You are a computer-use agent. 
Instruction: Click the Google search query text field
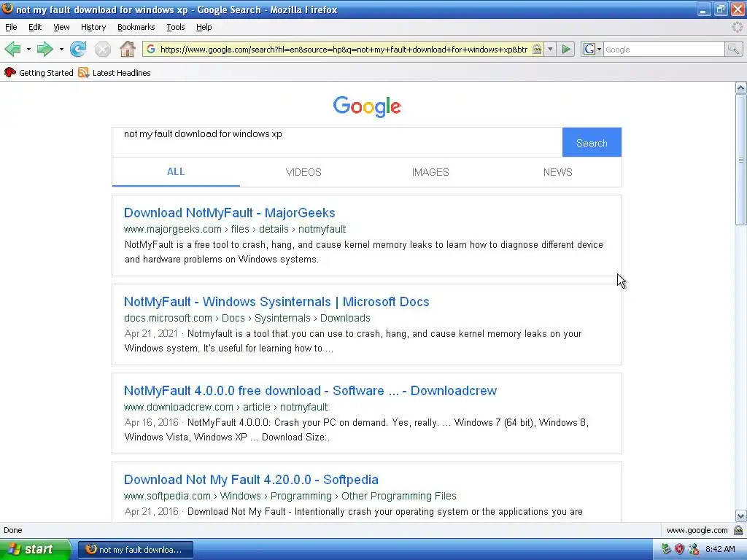tap(337, 142)
